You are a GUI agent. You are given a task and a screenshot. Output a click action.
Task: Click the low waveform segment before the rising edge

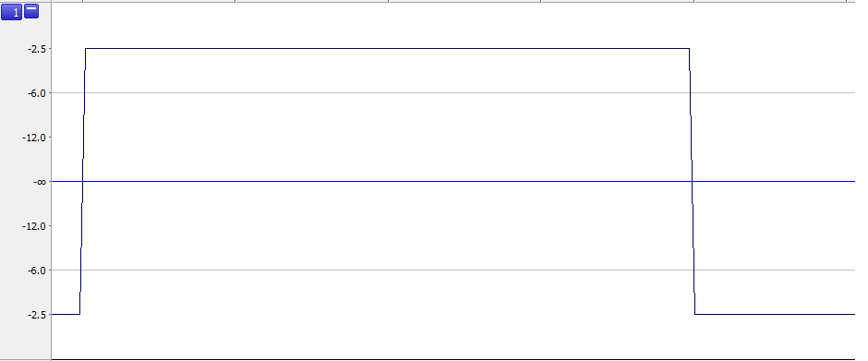66,315
